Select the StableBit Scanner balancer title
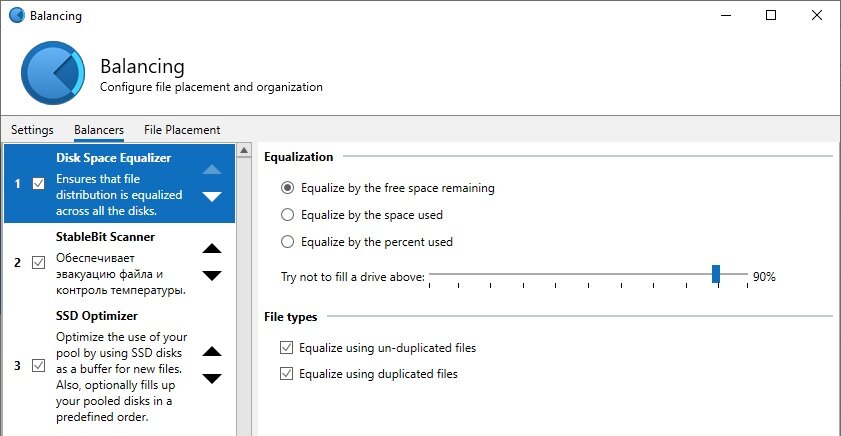The width and height of the screenshot is (841, 436). click(x=105, y=237)
